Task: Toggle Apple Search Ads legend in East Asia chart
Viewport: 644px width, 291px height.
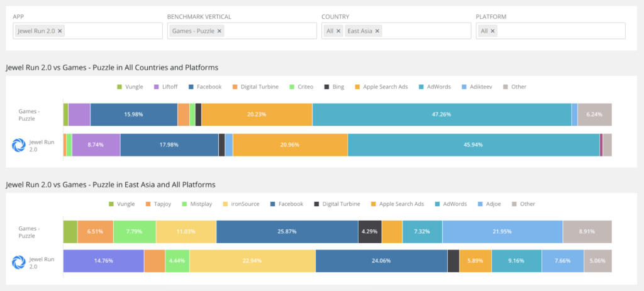Action: [x=397, y=204]
